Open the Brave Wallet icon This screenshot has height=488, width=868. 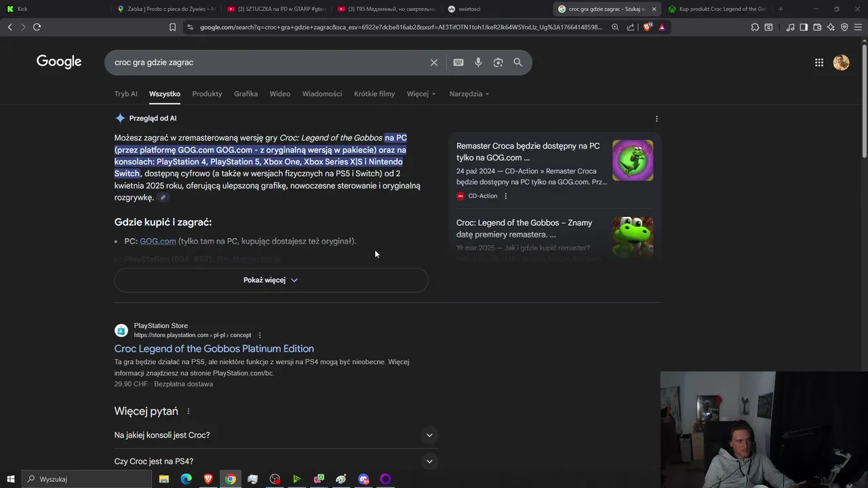click(817, 27)
